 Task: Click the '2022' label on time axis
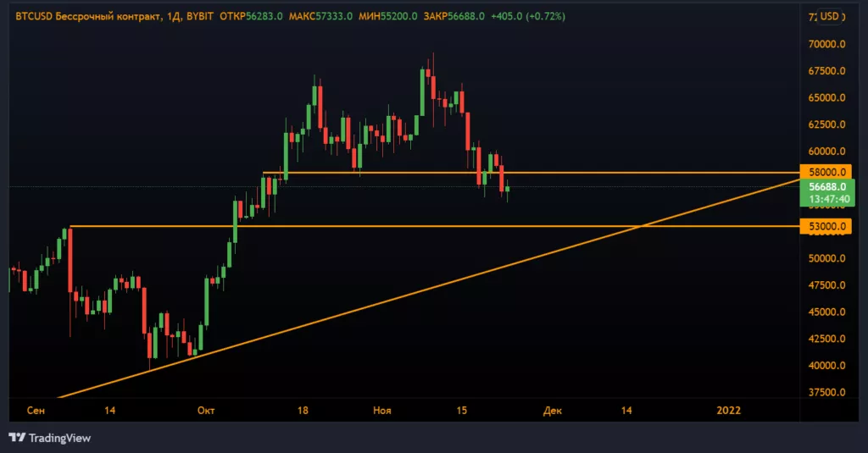tap(728, 411)
